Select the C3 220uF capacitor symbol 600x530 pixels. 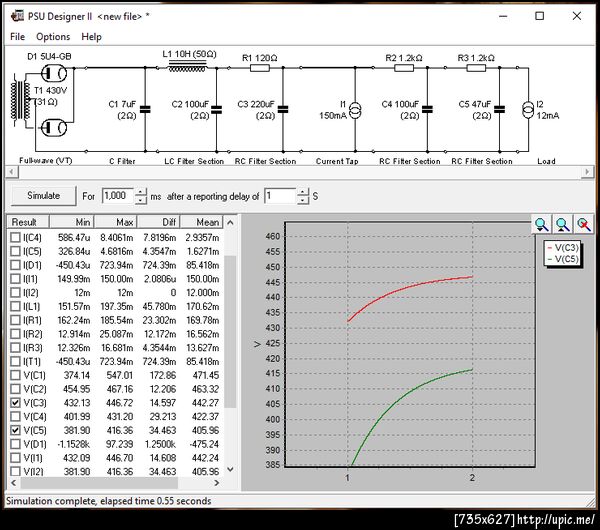[x=283, y=109]
